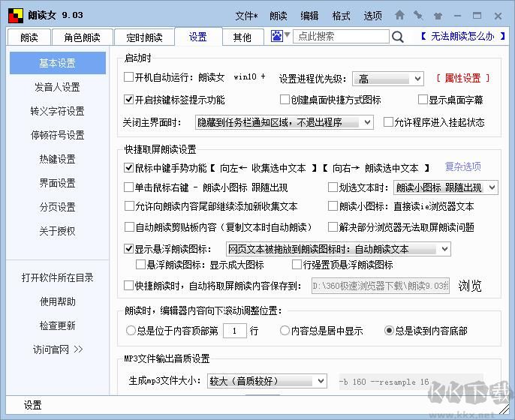Click the 点此搜索 search field
515x420 pixels.
tap(339, 36)
